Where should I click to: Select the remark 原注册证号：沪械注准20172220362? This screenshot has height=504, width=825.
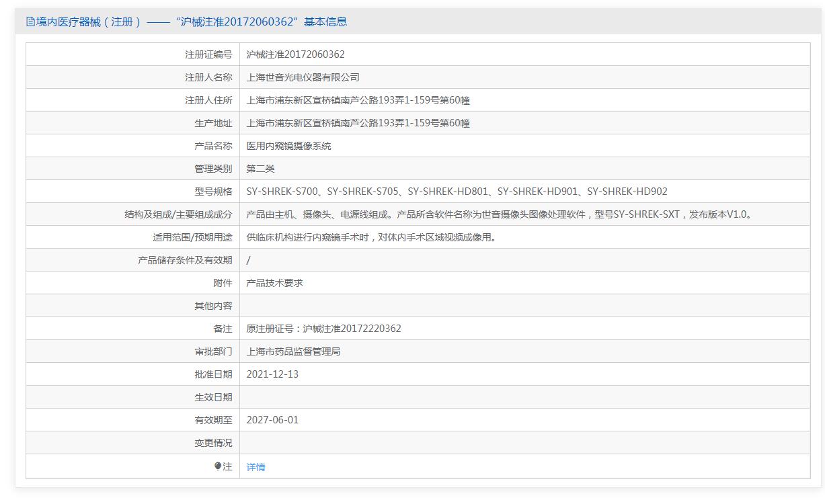coord(324,329)
